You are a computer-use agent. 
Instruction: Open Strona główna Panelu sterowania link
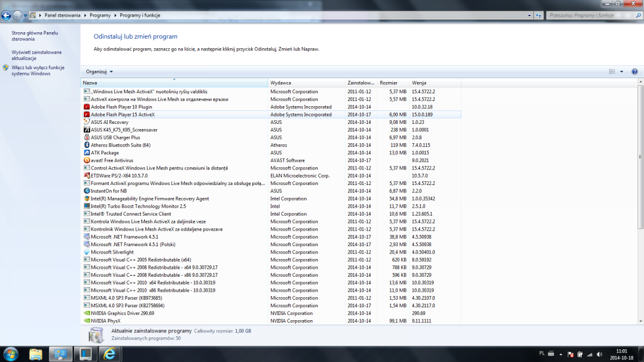[35, 36]
